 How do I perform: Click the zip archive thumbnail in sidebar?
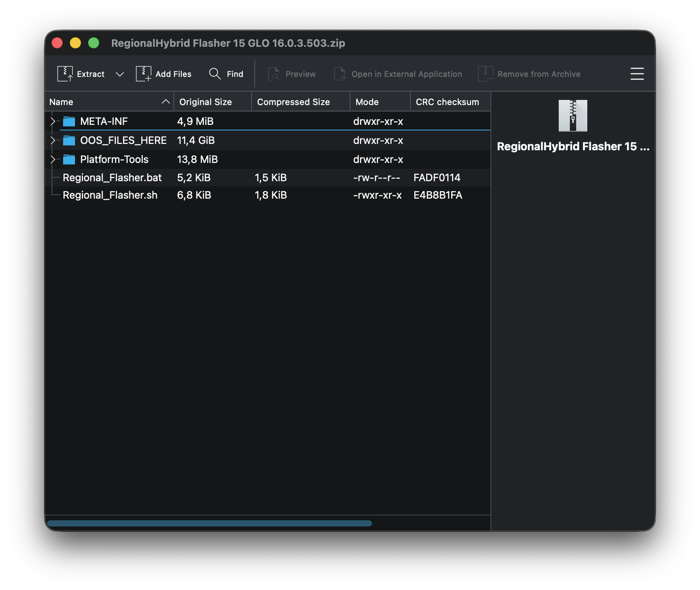[573, 115]
